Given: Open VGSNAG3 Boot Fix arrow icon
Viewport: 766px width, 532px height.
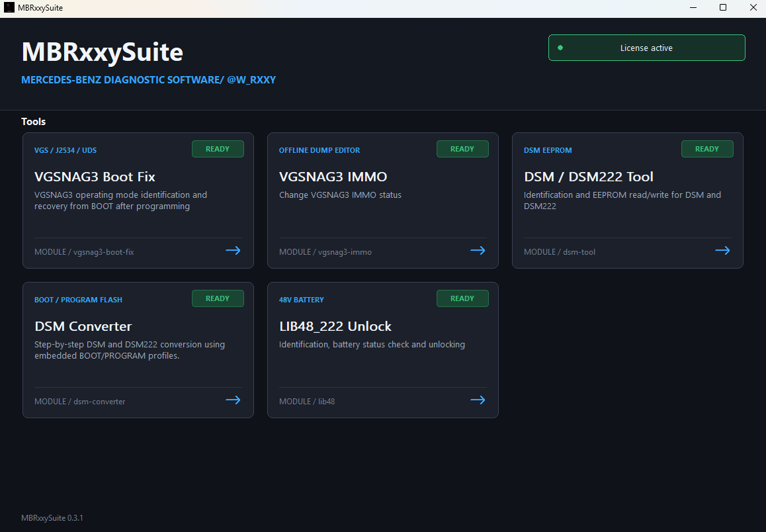Looking at the screenshot, I should (x=233, y=251).
